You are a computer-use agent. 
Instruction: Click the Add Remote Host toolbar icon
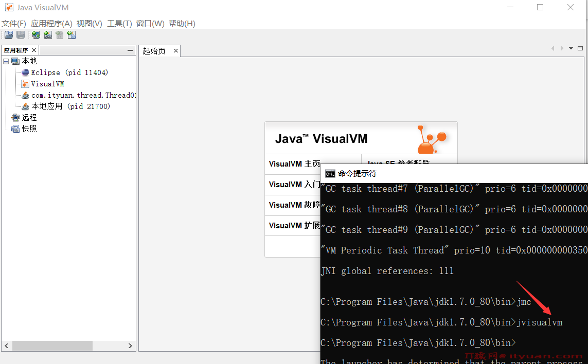pos(36,35)
